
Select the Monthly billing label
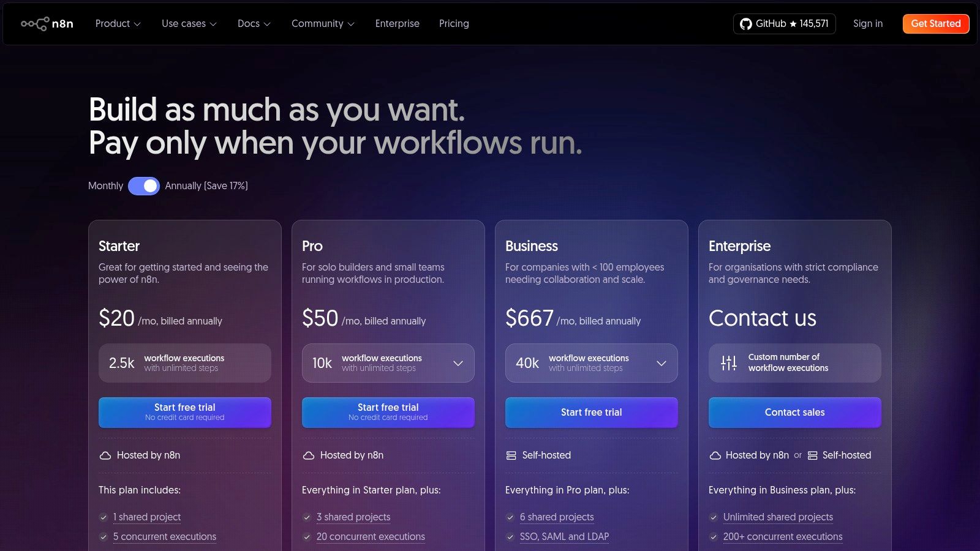tap(105, 186)
